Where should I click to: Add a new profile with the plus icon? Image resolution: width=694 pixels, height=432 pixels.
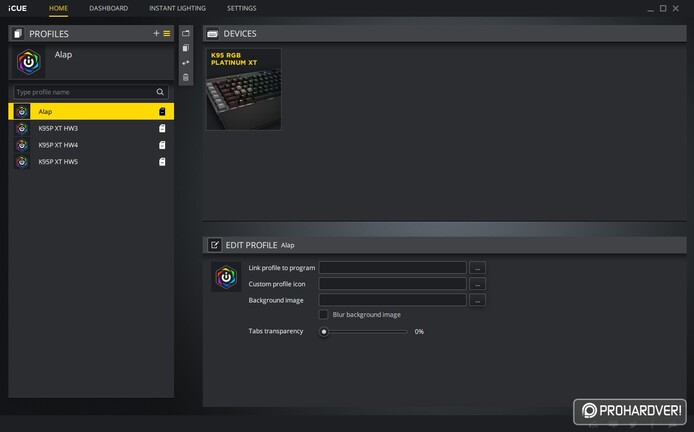tap(156, 33)
